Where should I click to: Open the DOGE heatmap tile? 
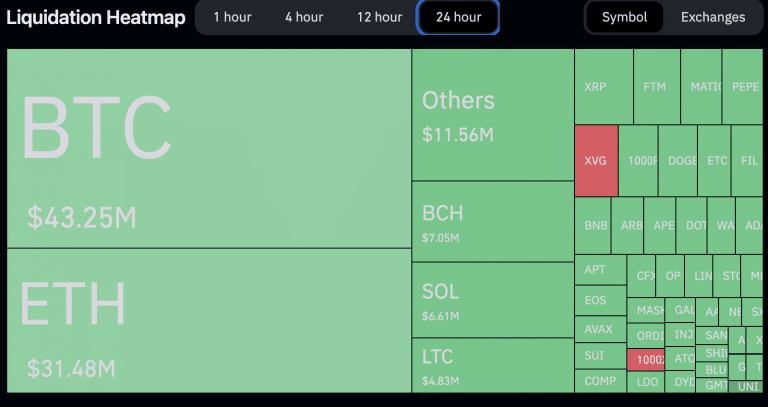point(680,160)
